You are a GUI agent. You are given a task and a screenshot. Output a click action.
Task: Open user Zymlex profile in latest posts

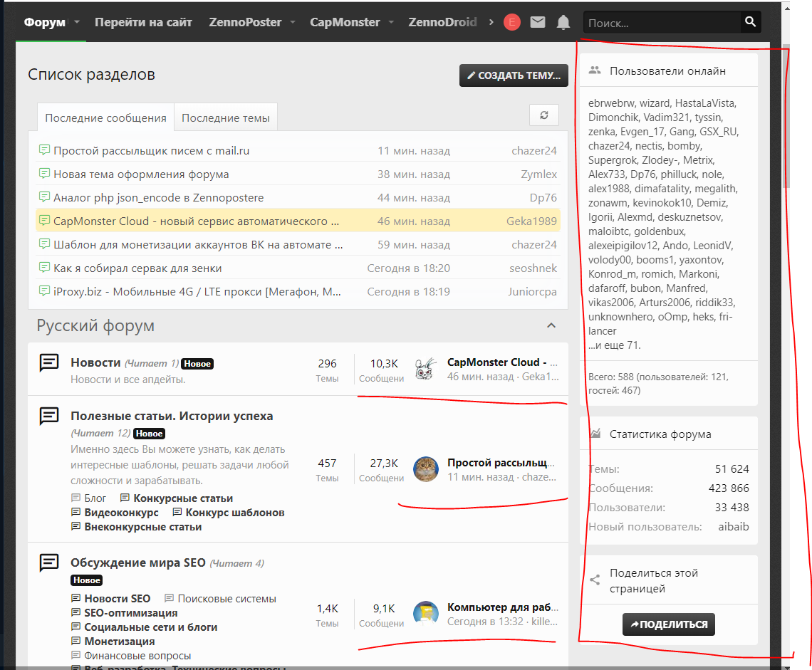(539, 174)
